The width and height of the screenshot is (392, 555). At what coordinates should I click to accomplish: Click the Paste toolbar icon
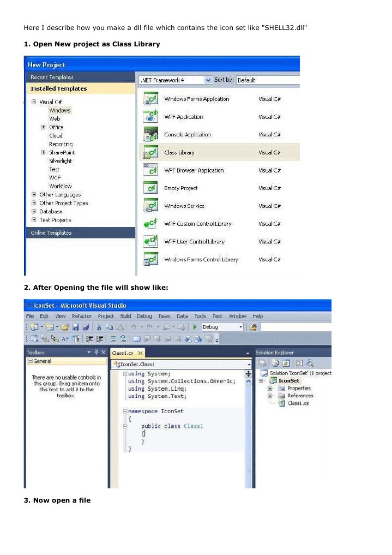120,327
